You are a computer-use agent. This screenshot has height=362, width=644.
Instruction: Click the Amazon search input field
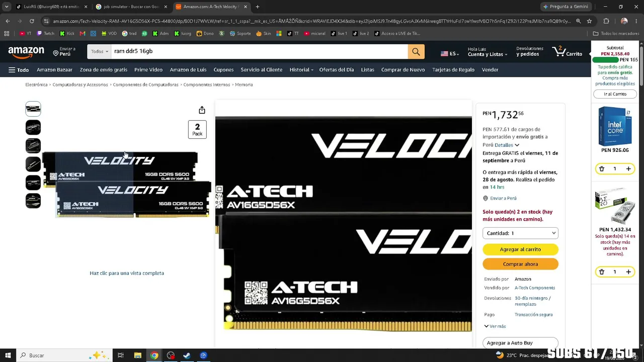(x=259, y=51)
